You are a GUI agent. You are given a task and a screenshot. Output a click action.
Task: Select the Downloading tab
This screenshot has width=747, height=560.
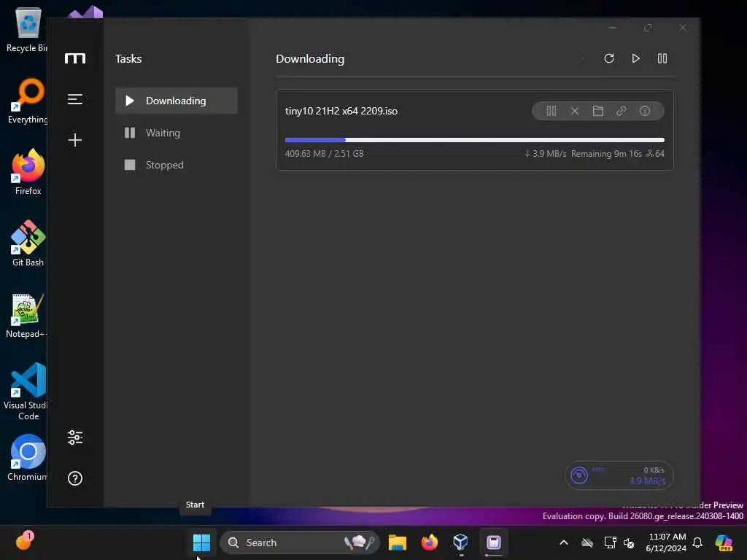tap(177, 101)
